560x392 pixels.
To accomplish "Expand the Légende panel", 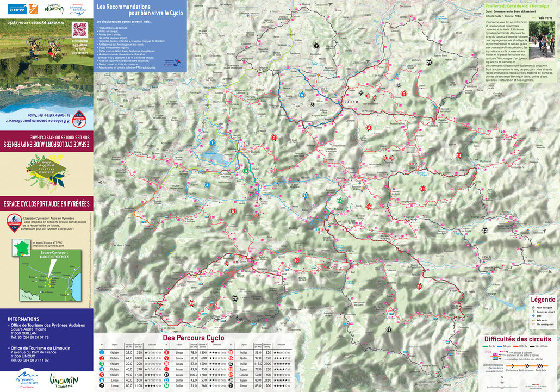I will (544, 301).
